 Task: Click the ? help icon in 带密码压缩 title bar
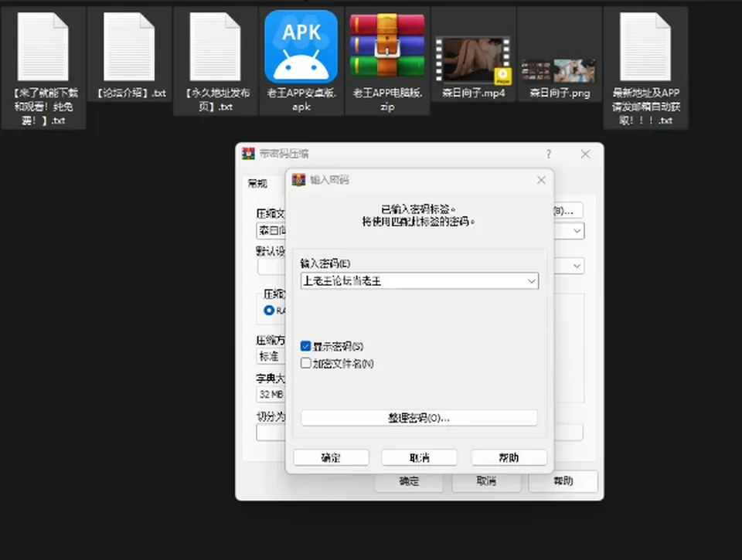[x=549, y=154]
